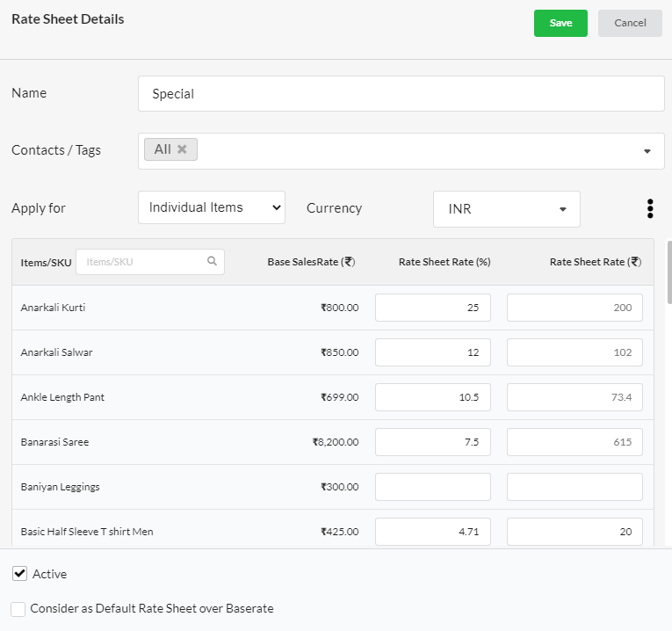Edit Anarkali Kurti rate percent field
The height and width of the screenshot is (631, 672).
pyautogui.click(x=433, y=308)
